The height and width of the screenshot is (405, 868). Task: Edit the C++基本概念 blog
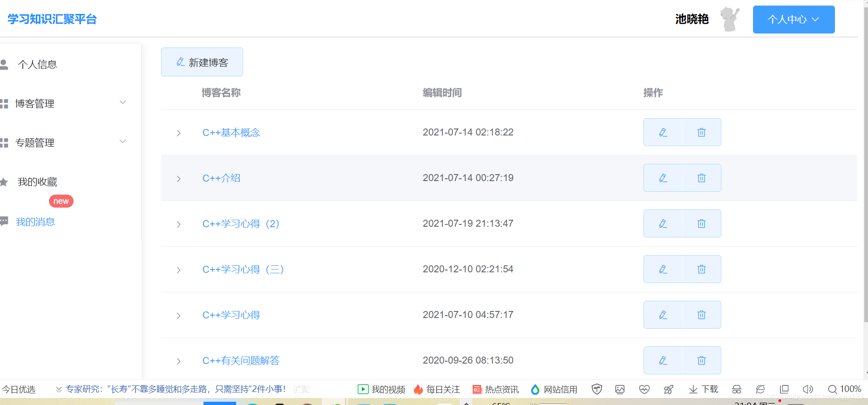[x=663, y=132]
